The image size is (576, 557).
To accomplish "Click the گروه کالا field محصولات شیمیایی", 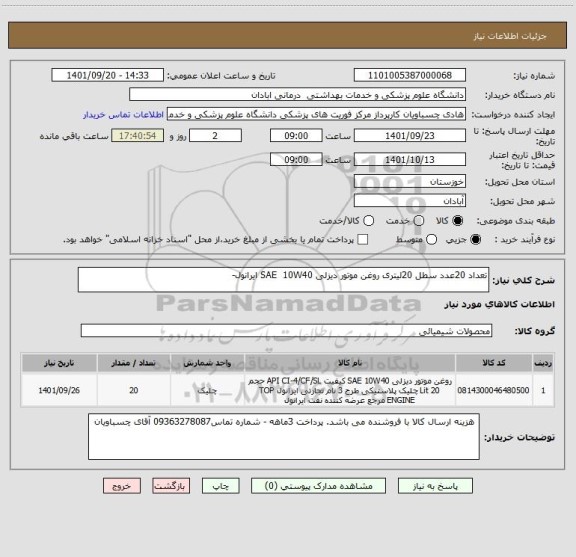I will pyautogui.click(x=287, y=331).
